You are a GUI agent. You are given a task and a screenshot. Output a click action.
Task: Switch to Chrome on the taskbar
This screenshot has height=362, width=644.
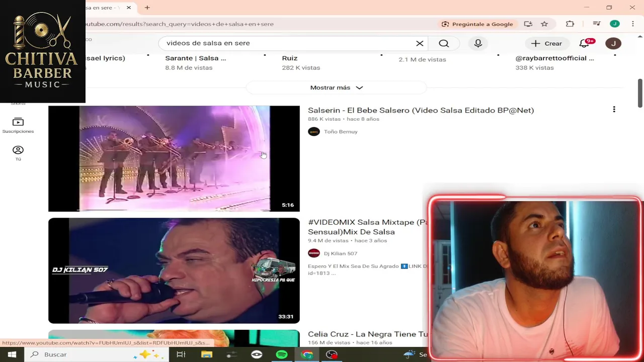[307, 354]
